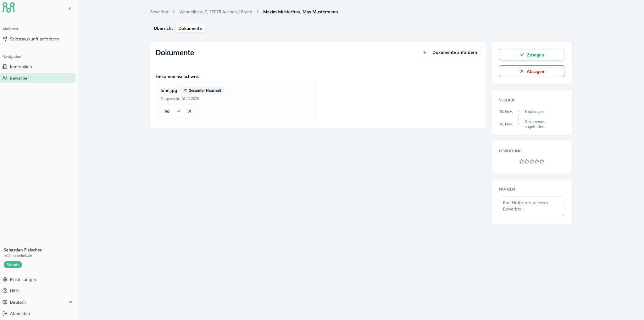Click the Mieterlink logo icon
Screen dimensions: 644x320
click(x=8, y=8)
